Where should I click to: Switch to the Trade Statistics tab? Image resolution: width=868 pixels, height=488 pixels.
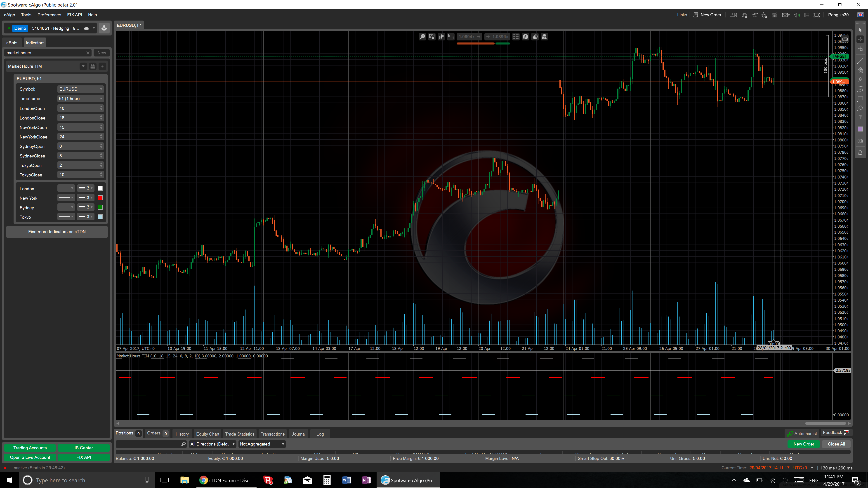[240, 434]
